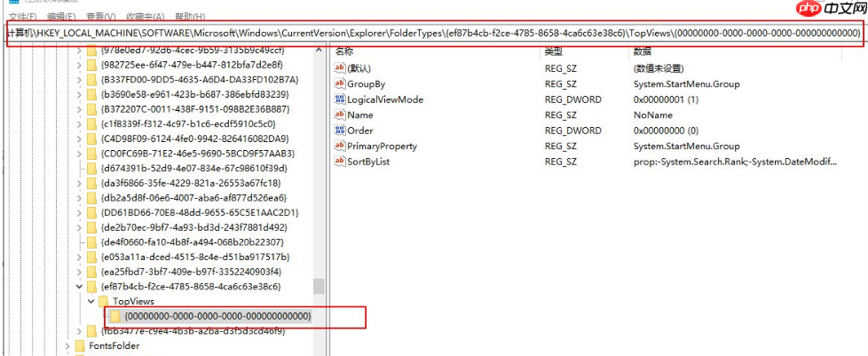The width and height of the screenshot is (868, 356).
Task: Click string value icon next to Name
Action: coord(340,115)
